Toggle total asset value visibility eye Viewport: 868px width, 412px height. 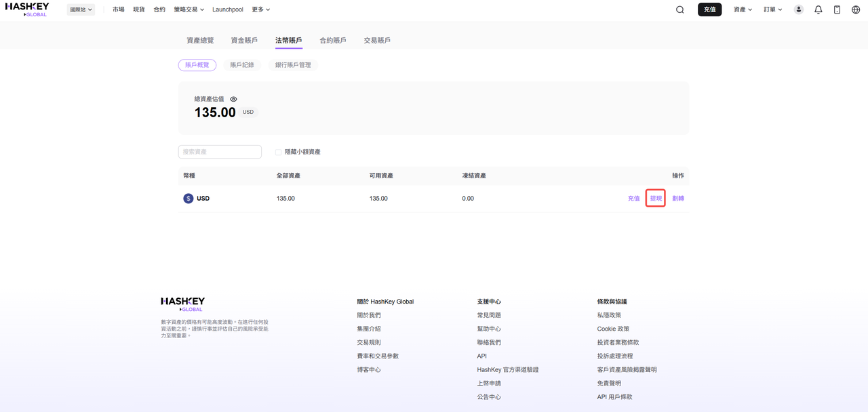(x=233, y=99)
